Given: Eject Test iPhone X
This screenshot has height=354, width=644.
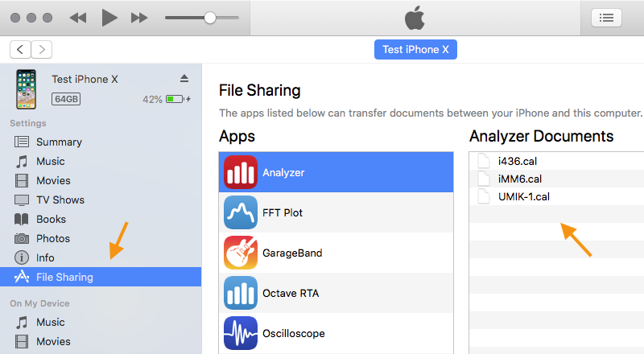Looking at the screenshot, I should pyautogui.click(x=184, y=78).
